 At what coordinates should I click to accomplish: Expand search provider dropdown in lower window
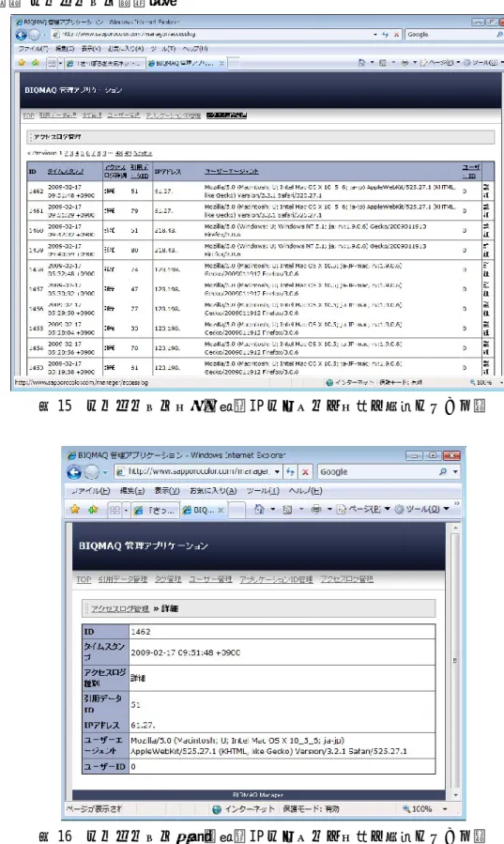tap(455, 471)
